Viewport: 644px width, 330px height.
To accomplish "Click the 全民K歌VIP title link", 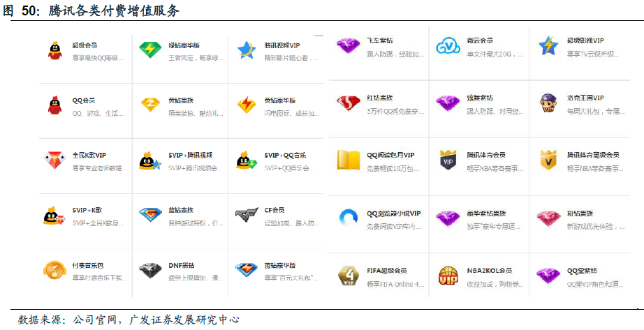I will pos(89,155).
